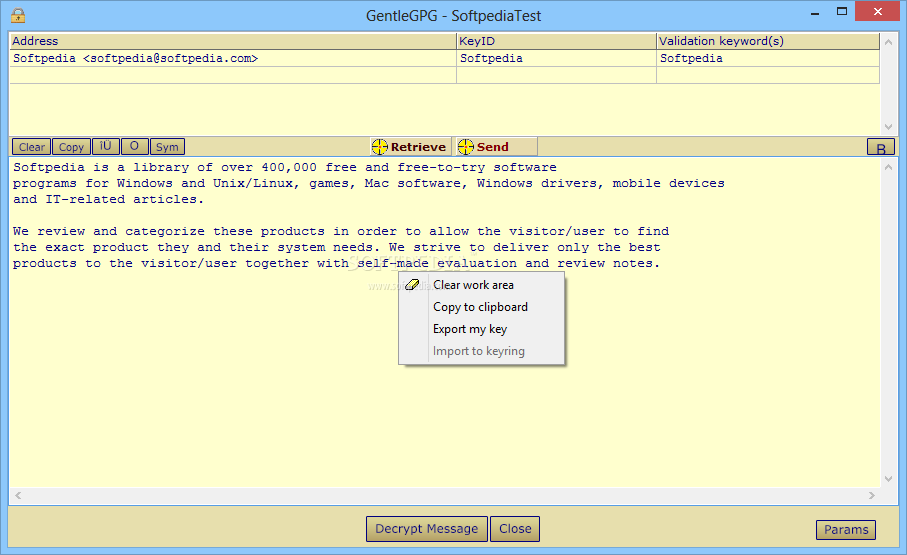This screenshot has width=907, height=555.
Task: Click text line 'and IT-related articles.'
Action: click(108, 199)
